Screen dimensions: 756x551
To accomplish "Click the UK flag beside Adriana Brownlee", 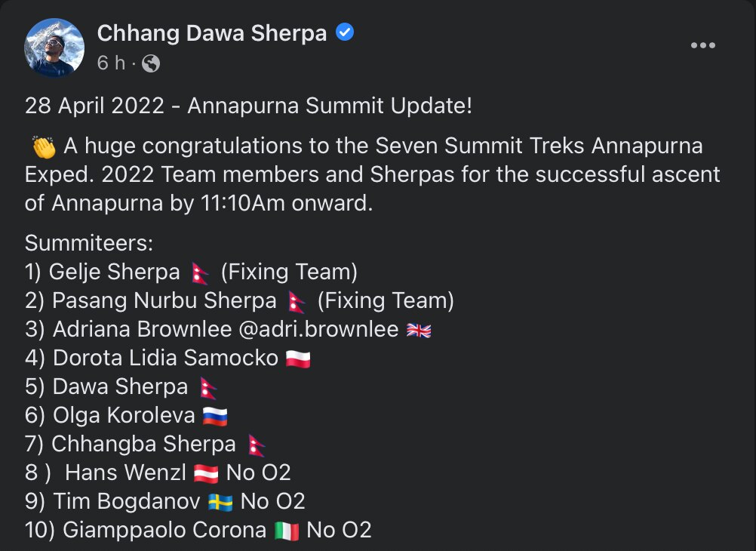I will pyautogui.click(x=418, y=330).
